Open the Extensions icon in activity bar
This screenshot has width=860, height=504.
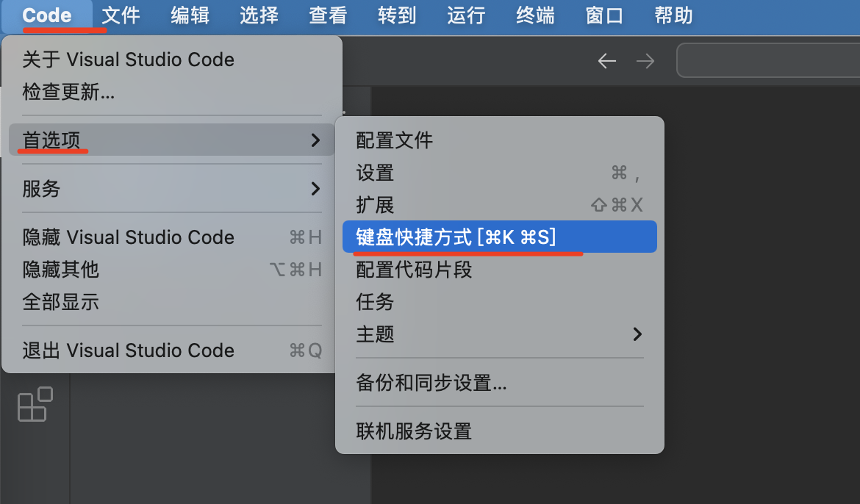pos(35,404)
